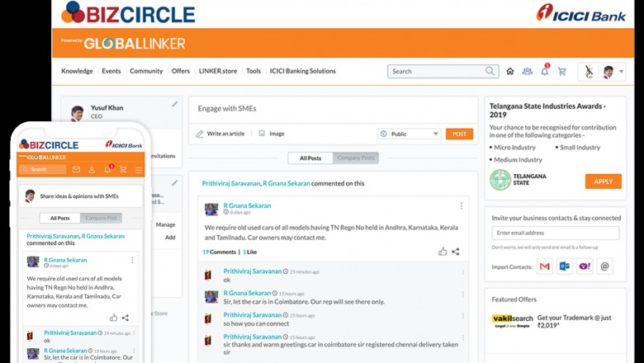
Task: Open the connections people icon in header
Action: point(528,72)
